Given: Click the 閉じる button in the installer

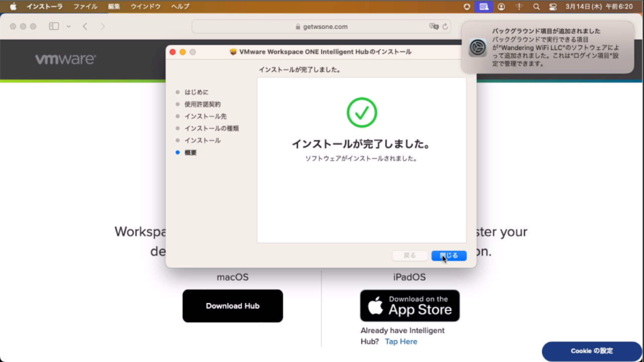Looking at the screenshot, I should 449,255.
